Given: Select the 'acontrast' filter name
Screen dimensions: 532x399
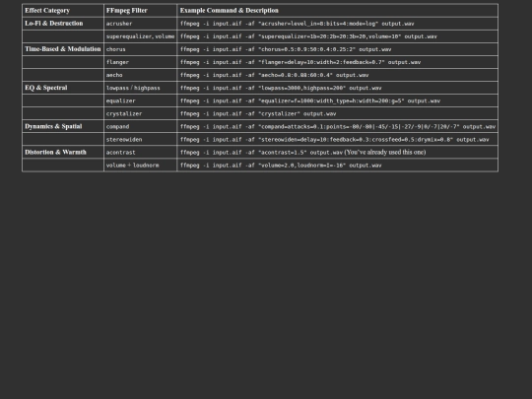Looking at the screenshot, I should tap(120, 153).
